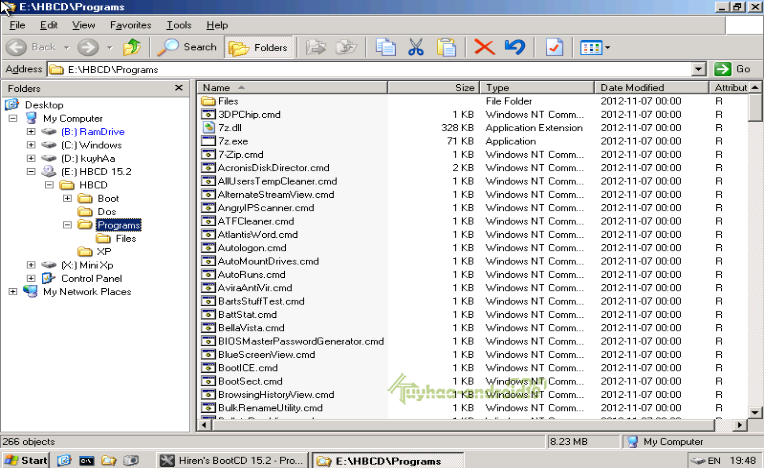Click the Go button
764x468 pixels.
pyautogui.click(x=735, y=69)
